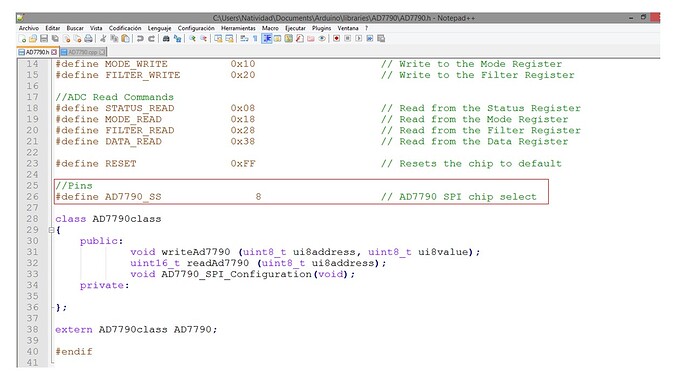Switch to the AD7790.cpp tab
Screen dimensions: 690x388
click(x=83, y=52)
